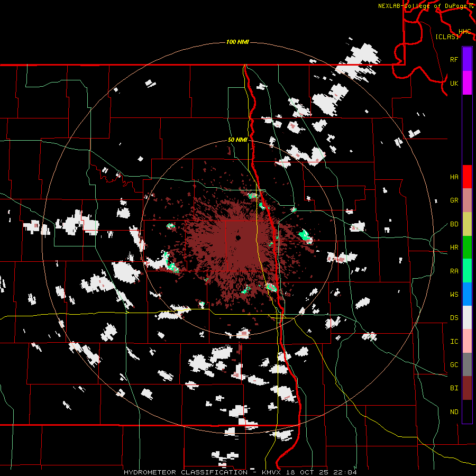The width and height of the screenshot is (476, 476).
Task: Click the BD legend label text
Action: 454,224
